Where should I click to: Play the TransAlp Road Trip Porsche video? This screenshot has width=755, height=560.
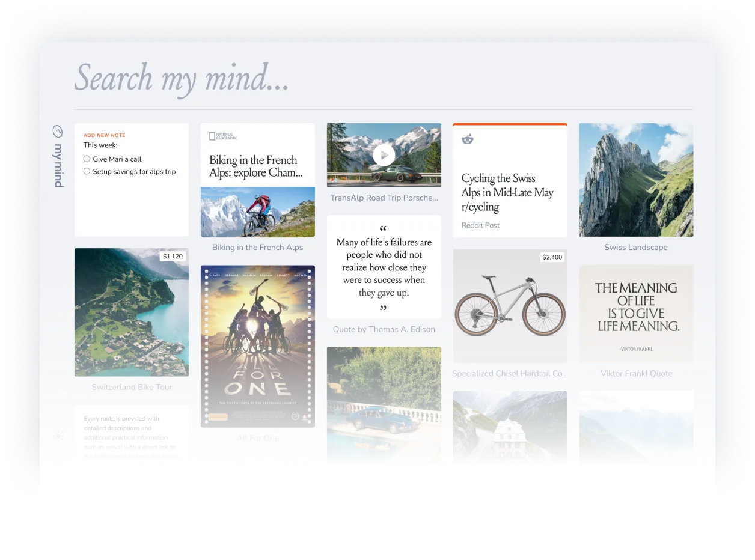384,154
